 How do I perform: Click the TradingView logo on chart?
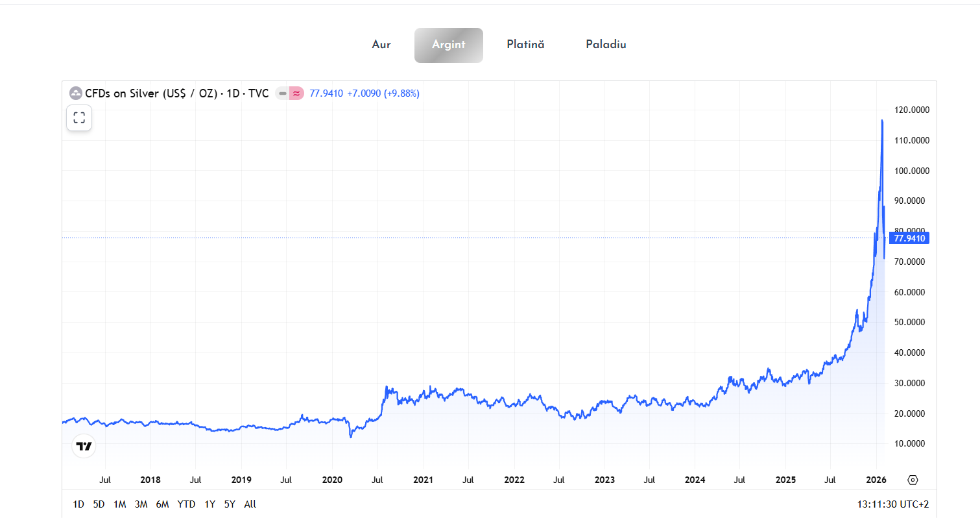[84, 446]
